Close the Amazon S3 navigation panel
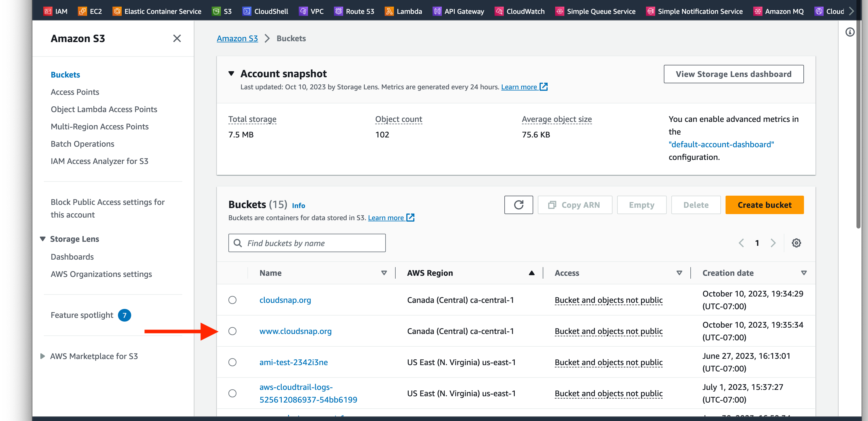868x421 pixels. click(177, 38)
